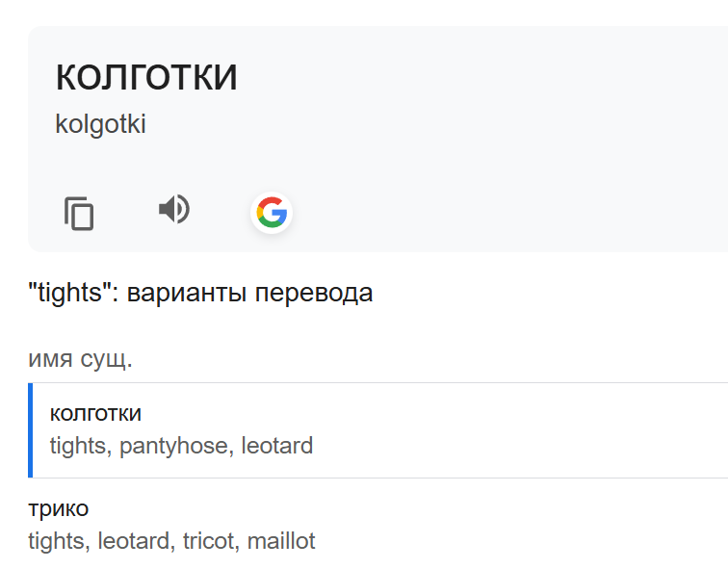
Task: Listen to the translation with speaker icon
Action: click(x=174, y=209)
